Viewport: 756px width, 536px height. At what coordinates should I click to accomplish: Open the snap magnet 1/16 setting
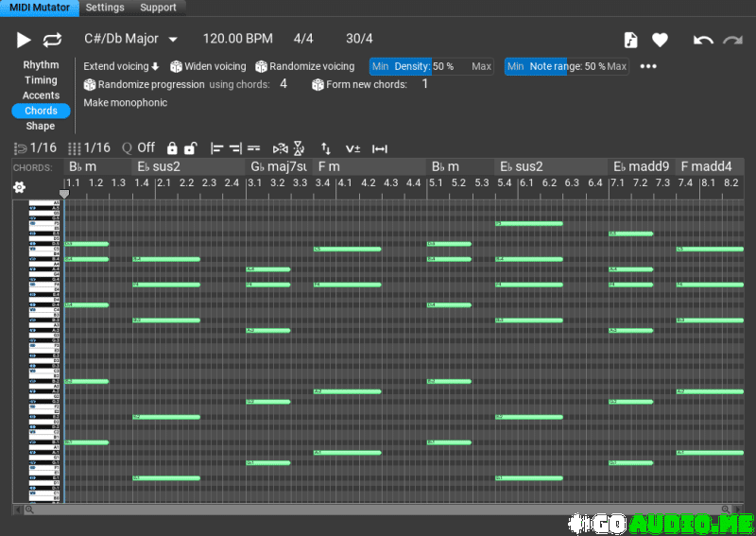[x=35, y=147]
